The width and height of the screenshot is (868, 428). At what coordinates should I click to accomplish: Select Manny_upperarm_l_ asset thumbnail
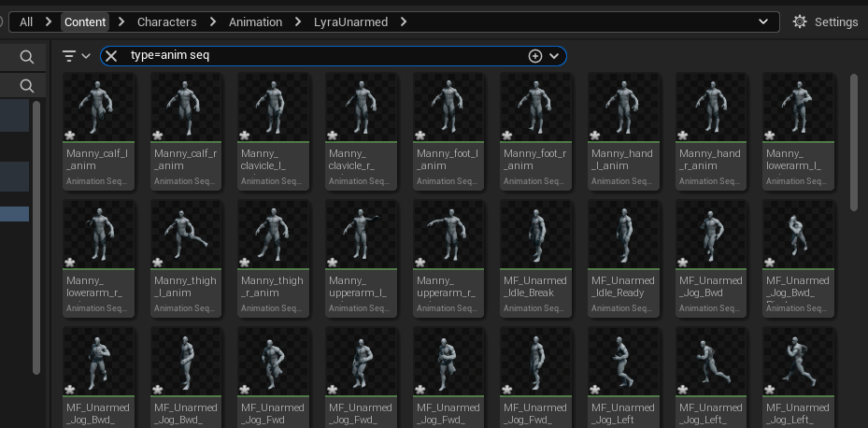[361, 235]
